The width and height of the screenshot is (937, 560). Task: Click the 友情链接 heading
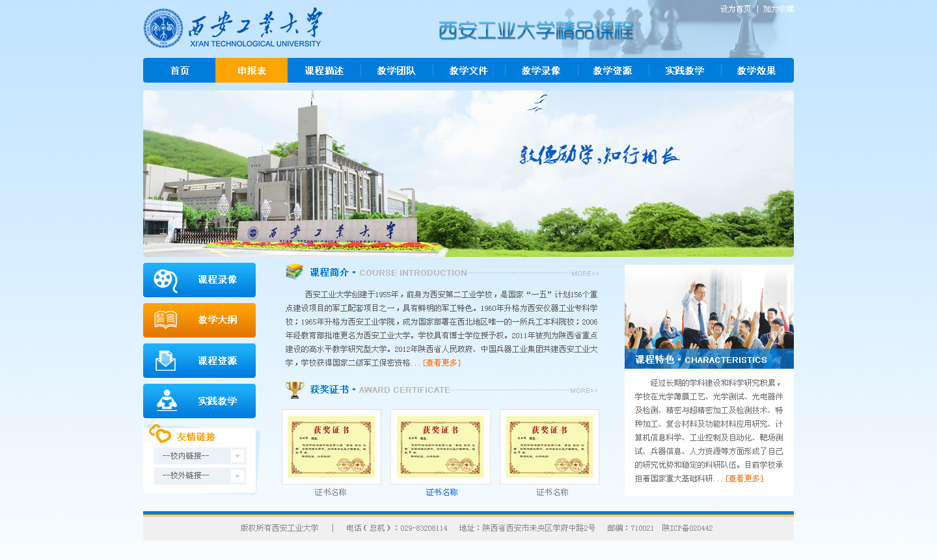196,437
